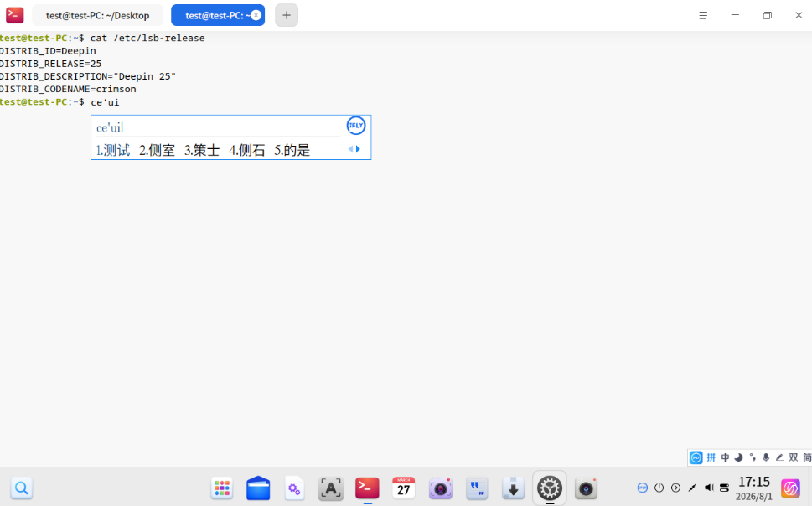812x506 pixels.
Task: Expand the tray arrow circle icon
Action: 675,488
